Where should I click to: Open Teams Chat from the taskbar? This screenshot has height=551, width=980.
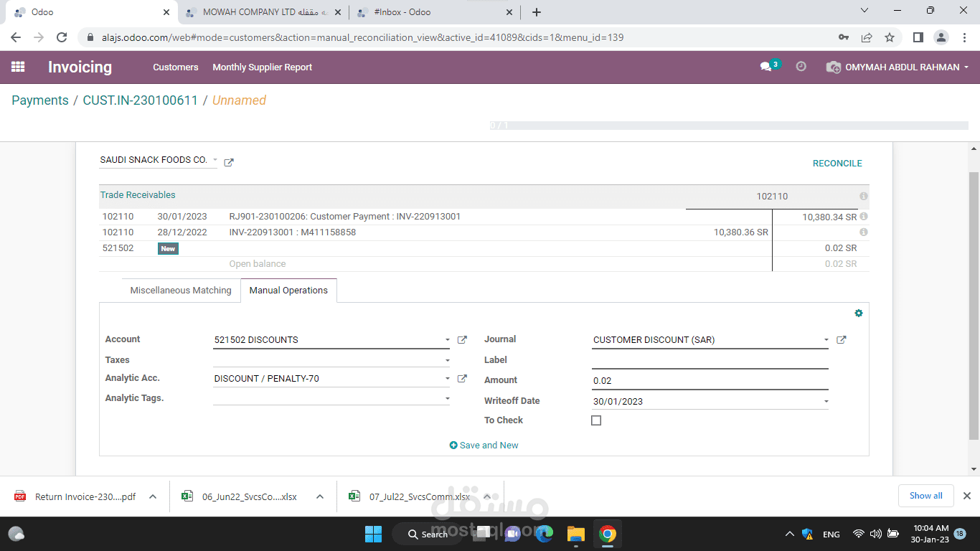coord(513,534)
